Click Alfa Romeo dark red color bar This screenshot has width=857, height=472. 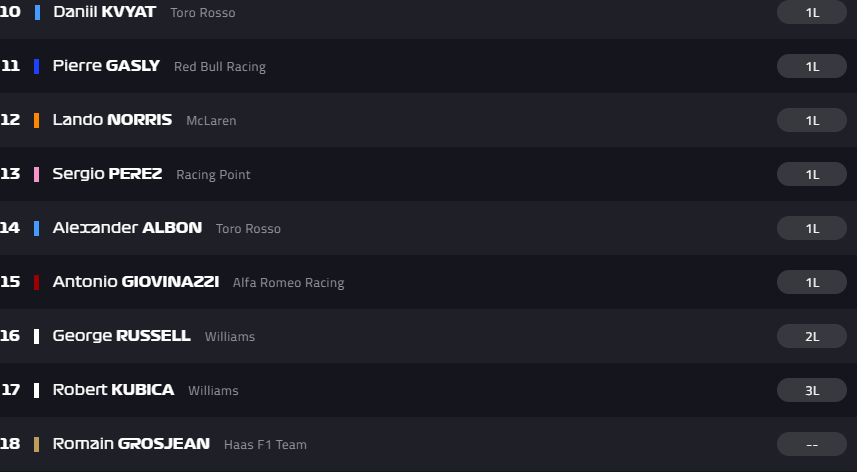37,282
